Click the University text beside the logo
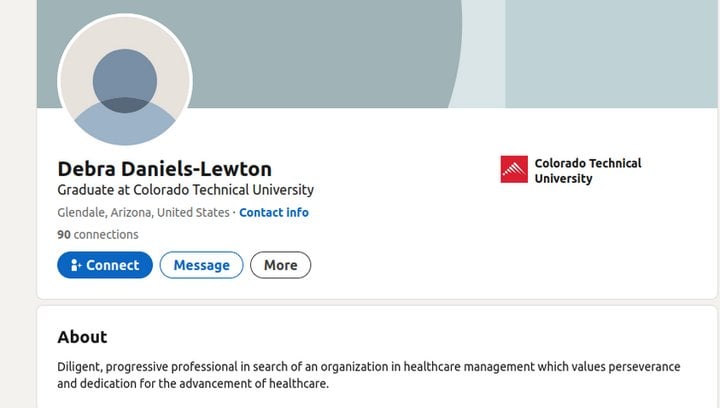 tap(563, 179)
